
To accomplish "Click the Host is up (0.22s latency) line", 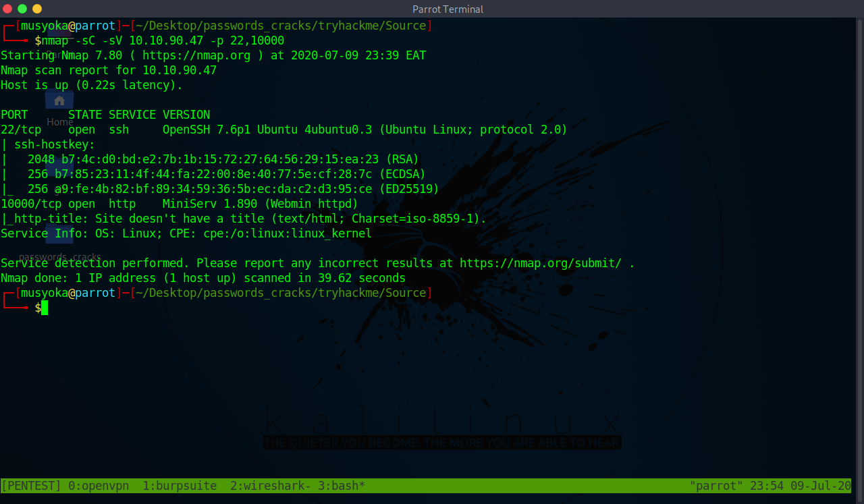I will 92,85.
